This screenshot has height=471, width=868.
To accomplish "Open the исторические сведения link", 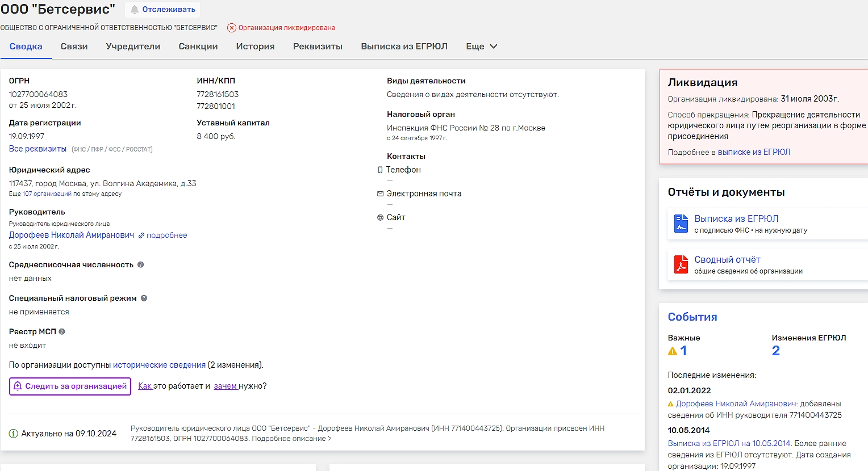I will click(159, 365).
